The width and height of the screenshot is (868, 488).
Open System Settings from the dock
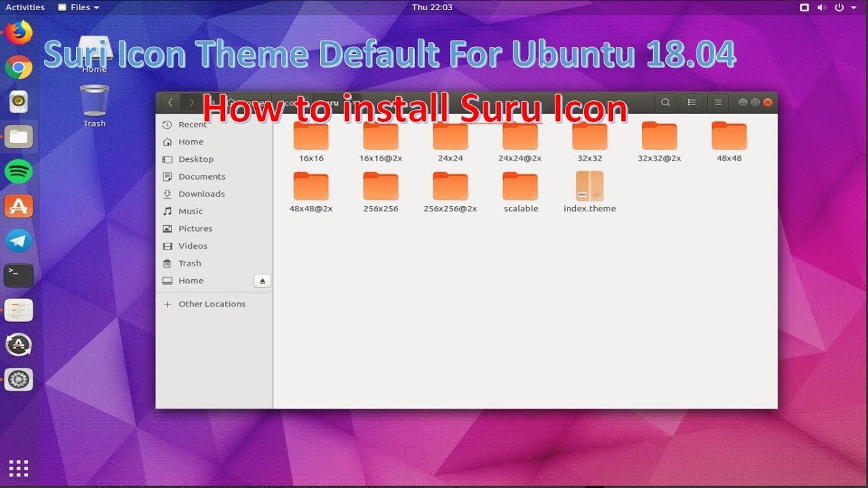[18, 380]
